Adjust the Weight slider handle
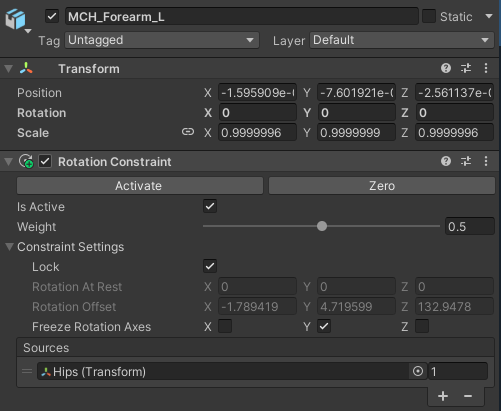501x411 pixels. (322, 226)
